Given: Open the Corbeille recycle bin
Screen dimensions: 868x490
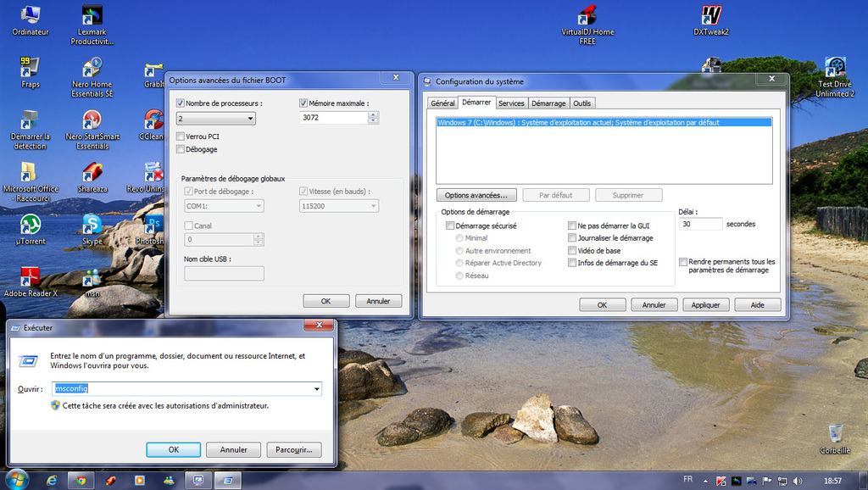Looking at the screenshot, I should 835,433.
